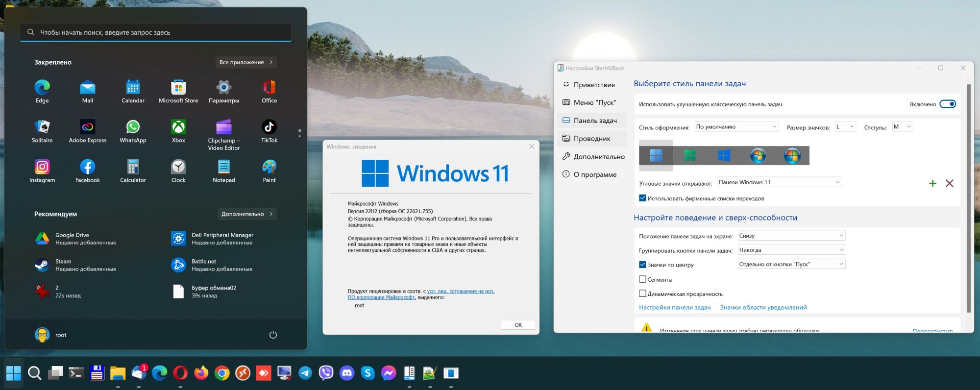This screenshot has width=980, height=390.
Task: Launch Notepad from pinned apps
Action: (223, 171)
